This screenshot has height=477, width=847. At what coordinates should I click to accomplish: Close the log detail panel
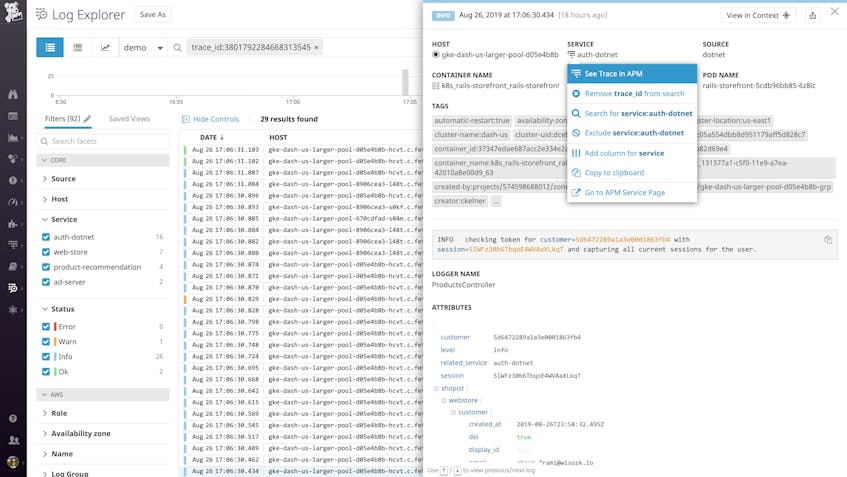(x=835, y=11)
